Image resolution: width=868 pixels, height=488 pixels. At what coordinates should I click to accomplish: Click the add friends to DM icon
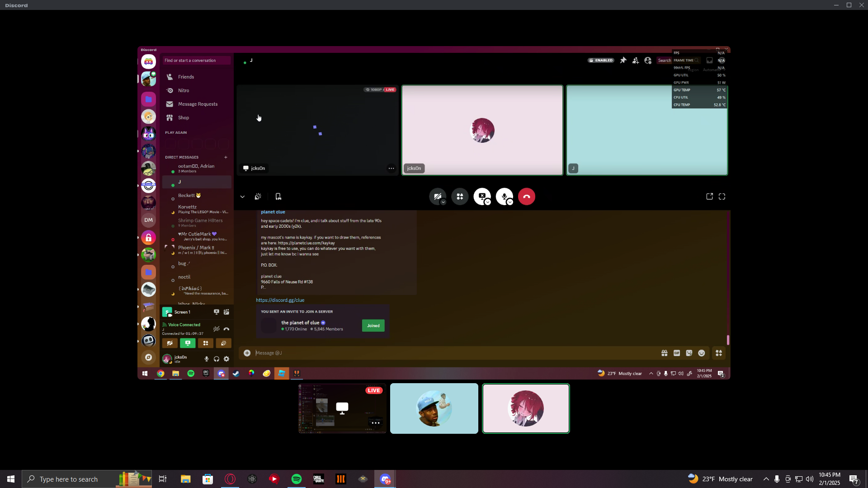(636, 60)
